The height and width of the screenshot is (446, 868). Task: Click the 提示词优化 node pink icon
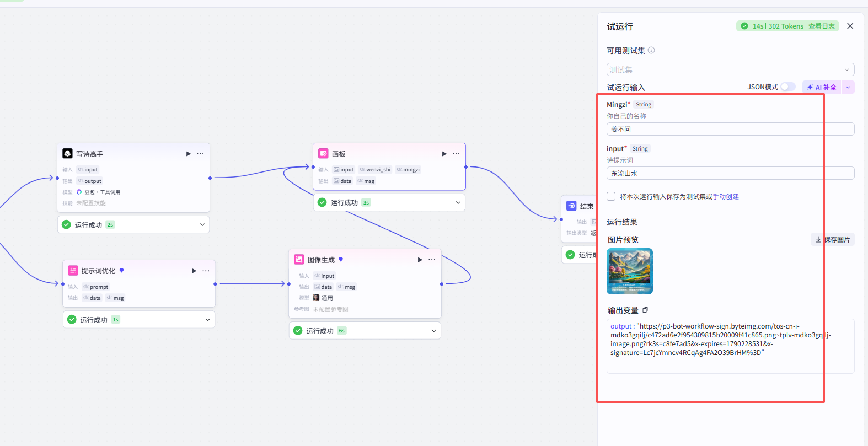(73, 270)
